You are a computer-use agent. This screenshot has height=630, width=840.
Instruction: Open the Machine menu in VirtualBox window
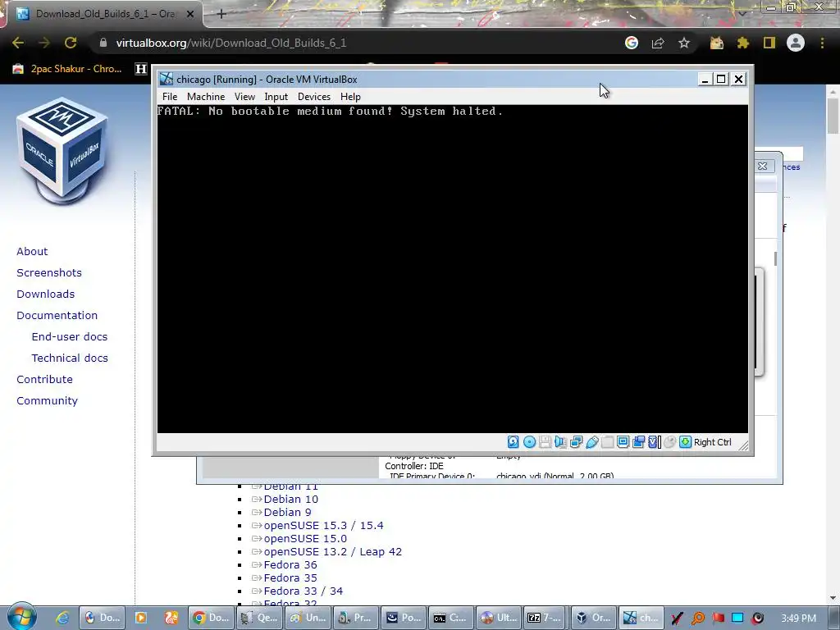(x=206, y=97)
